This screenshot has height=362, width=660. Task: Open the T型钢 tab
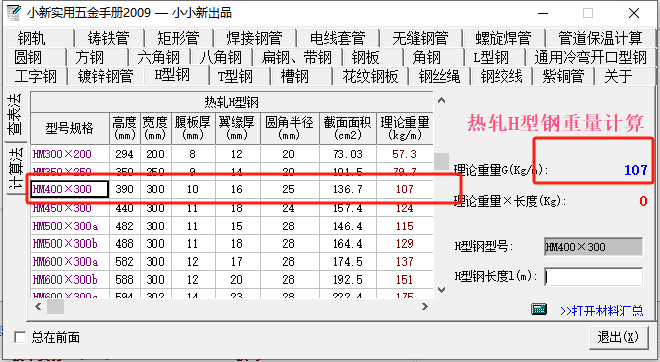pyautogui.click(x=235, y=76)
